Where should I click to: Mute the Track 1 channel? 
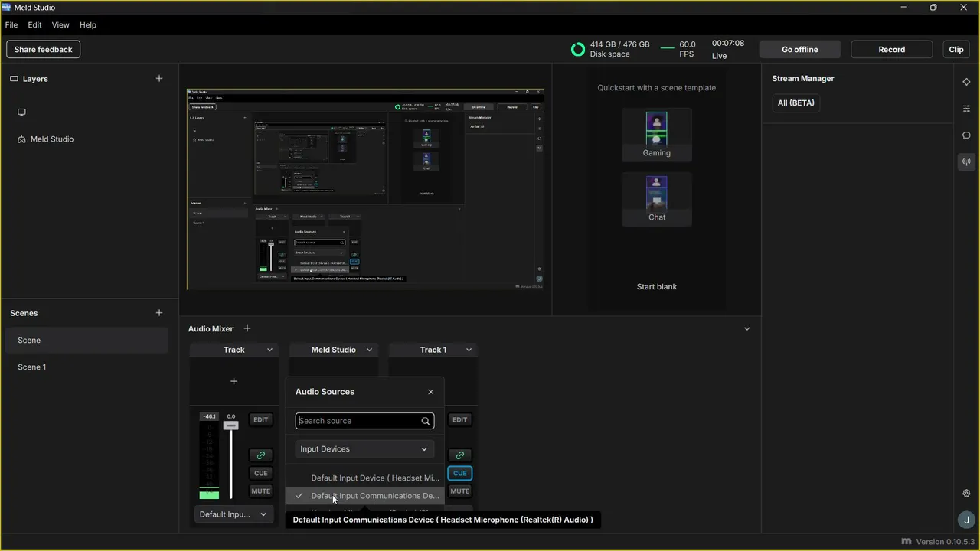click(x=459, y=491)
